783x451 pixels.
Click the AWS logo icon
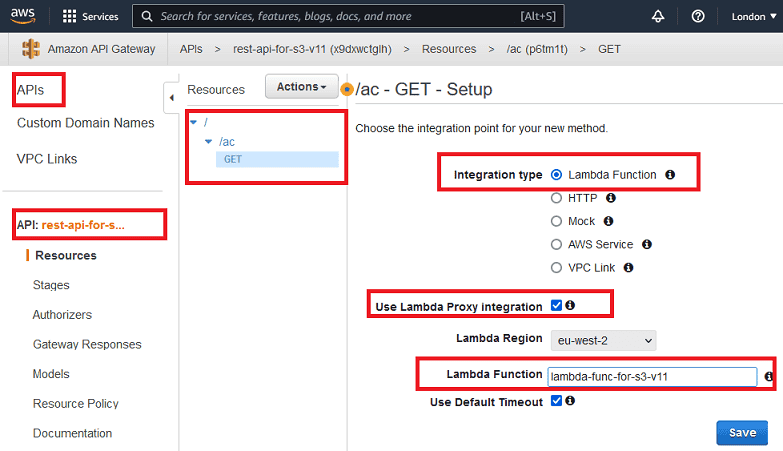pyautogui.click(x=25, y=16)
